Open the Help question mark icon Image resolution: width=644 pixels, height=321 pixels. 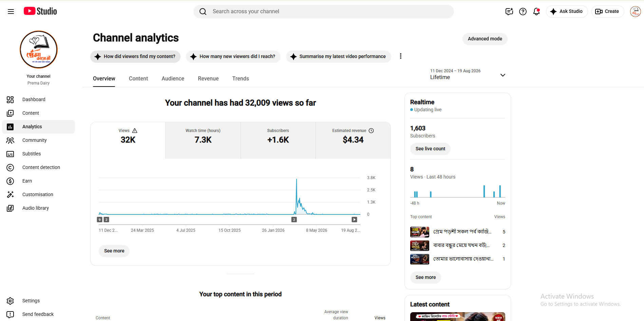point(523,12)
